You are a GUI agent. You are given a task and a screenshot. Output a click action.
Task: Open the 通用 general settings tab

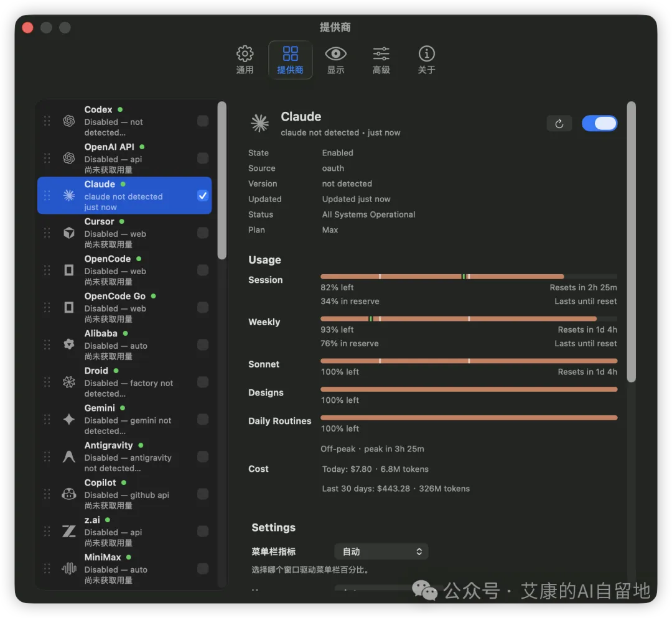pos(245,60)
